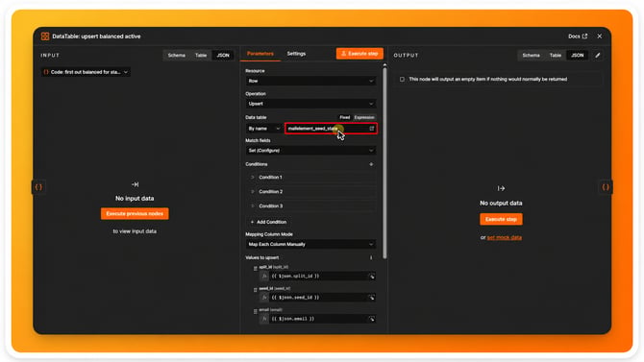Tick the output empty item checkbox
The width and height of the screenshot is (644, 362).
[x=402, y=79]
